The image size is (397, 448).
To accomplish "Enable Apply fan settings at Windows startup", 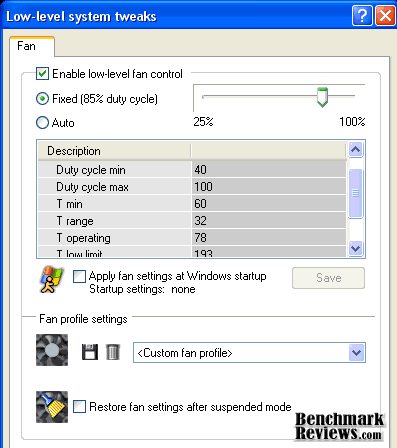I will coord(79,277).
